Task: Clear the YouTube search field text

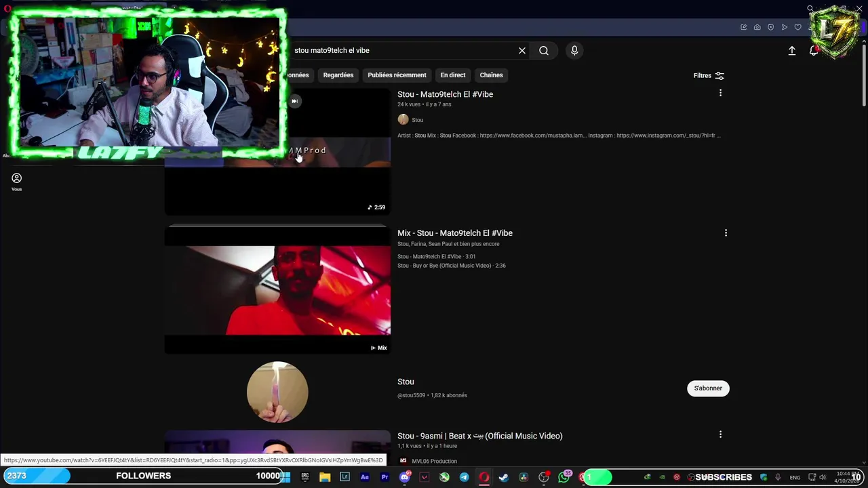Action: pos(522,50)
